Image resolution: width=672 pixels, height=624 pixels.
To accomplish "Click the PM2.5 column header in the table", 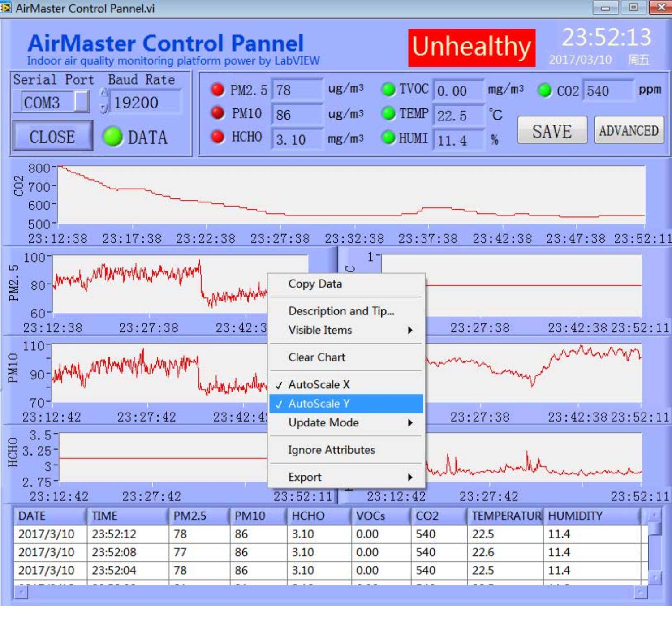I will click(199, 516).
